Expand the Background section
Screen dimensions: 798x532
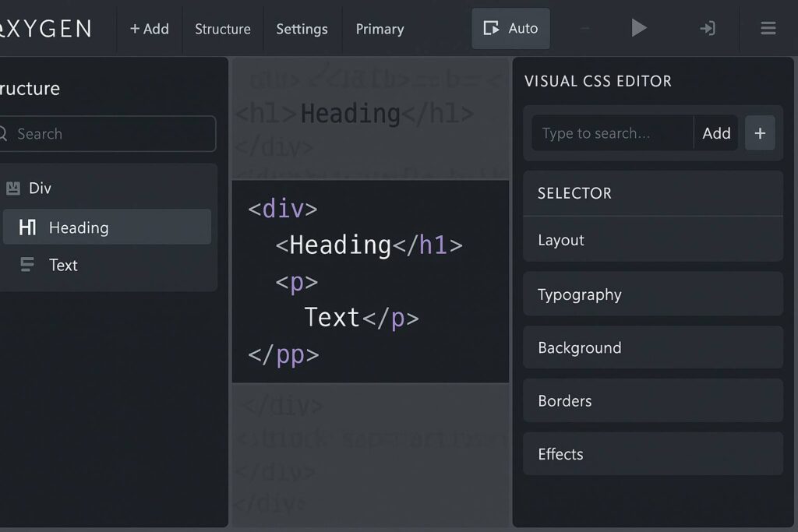[x=652, y=347]
